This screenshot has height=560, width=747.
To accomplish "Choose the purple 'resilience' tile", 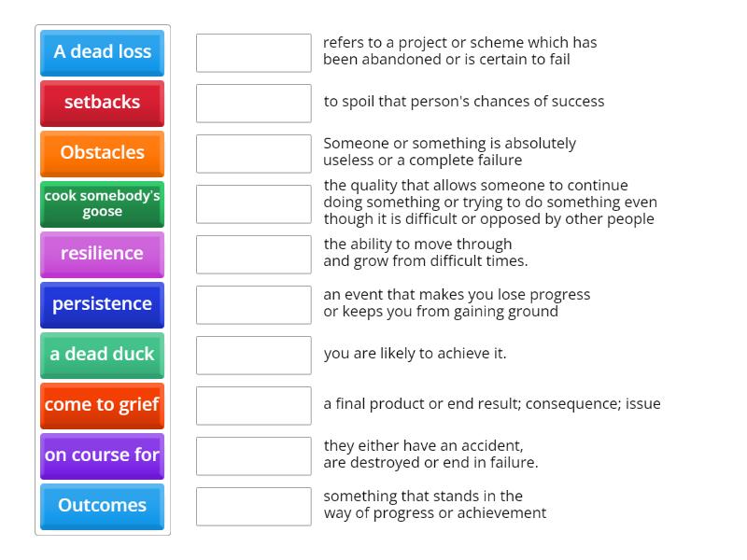I will click(x=101, y=254).
